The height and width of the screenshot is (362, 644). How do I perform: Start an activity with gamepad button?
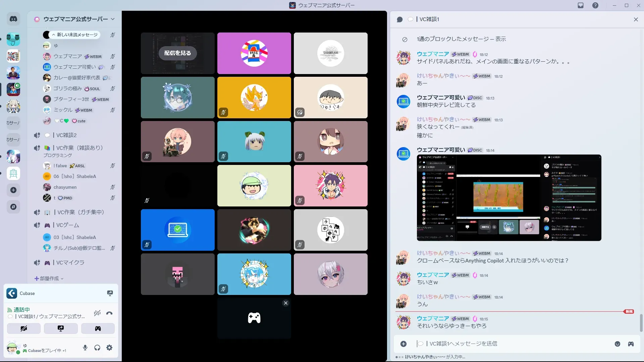click(98, 328)
